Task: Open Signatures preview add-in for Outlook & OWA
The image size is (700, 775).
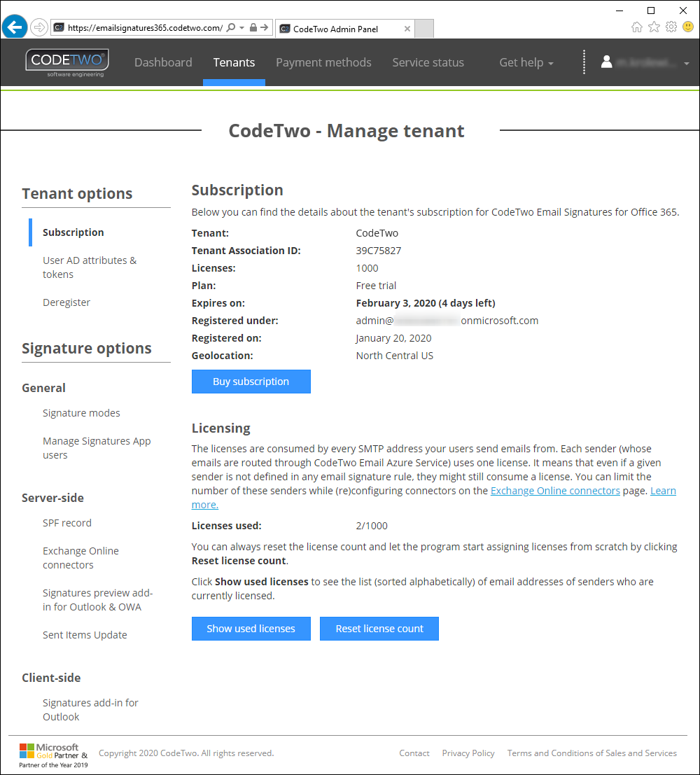Action: coord(97,599)
